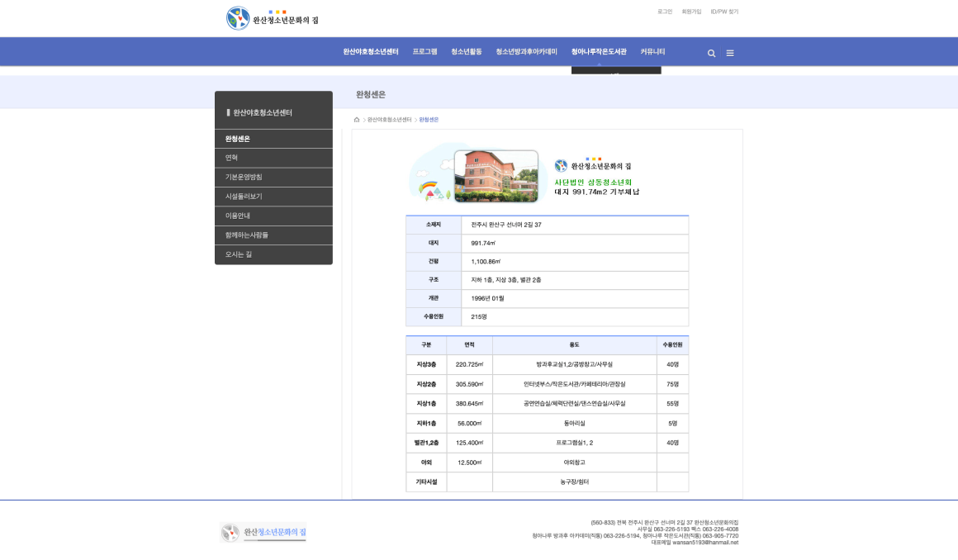Open the hamburger menu icon

pyautogui.click(x=729, y=53)
